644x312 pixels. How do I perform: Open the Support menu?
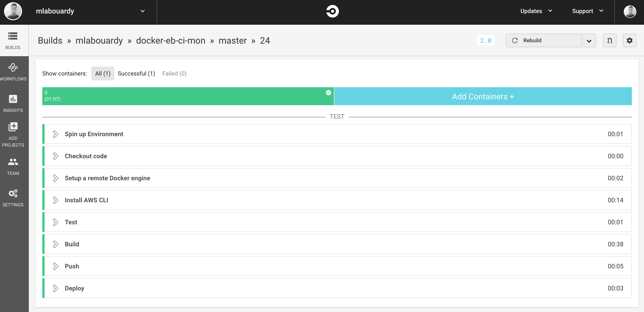pyautogui.click(x=588, y=11)
